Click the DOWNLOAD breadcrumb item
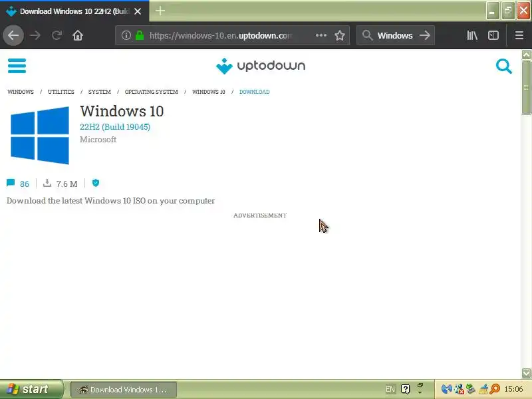This screenshot has width=532, height=399. (255, 92)
